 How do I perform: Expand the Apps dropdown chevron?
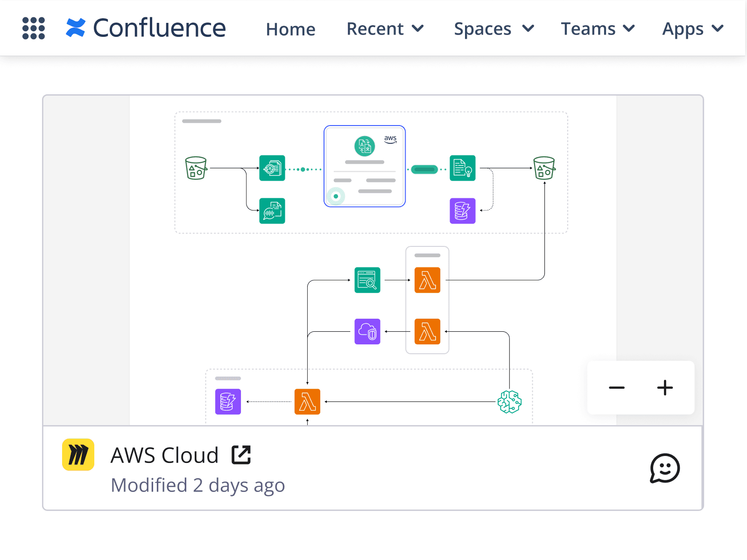(718, 29)
